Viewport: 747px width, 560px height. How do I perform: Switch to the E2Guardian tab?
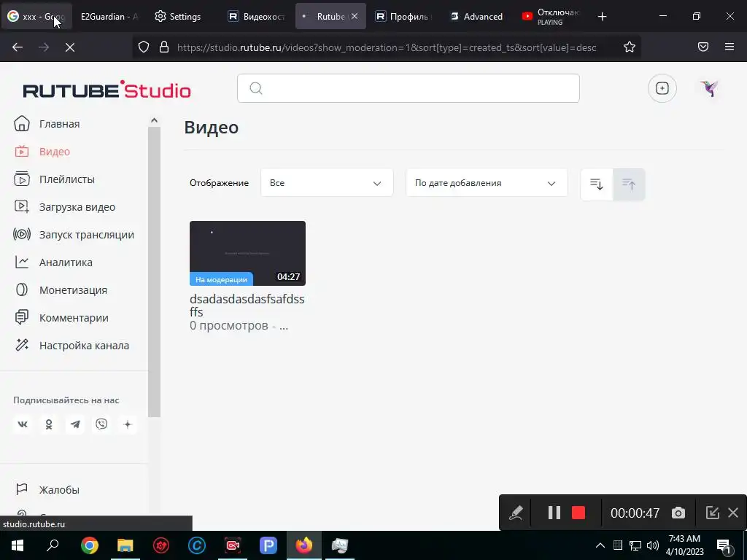[x=109, y=16]
